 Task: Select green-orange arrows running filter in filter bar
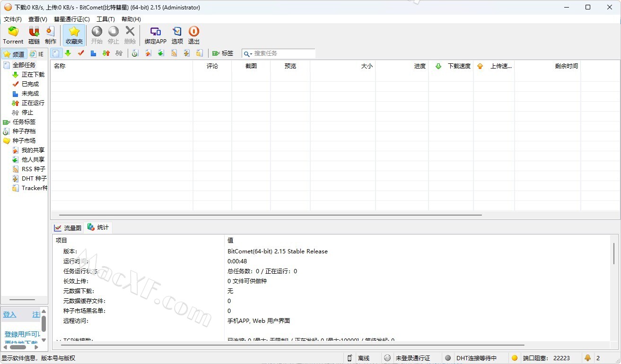[x=106, y=53]
